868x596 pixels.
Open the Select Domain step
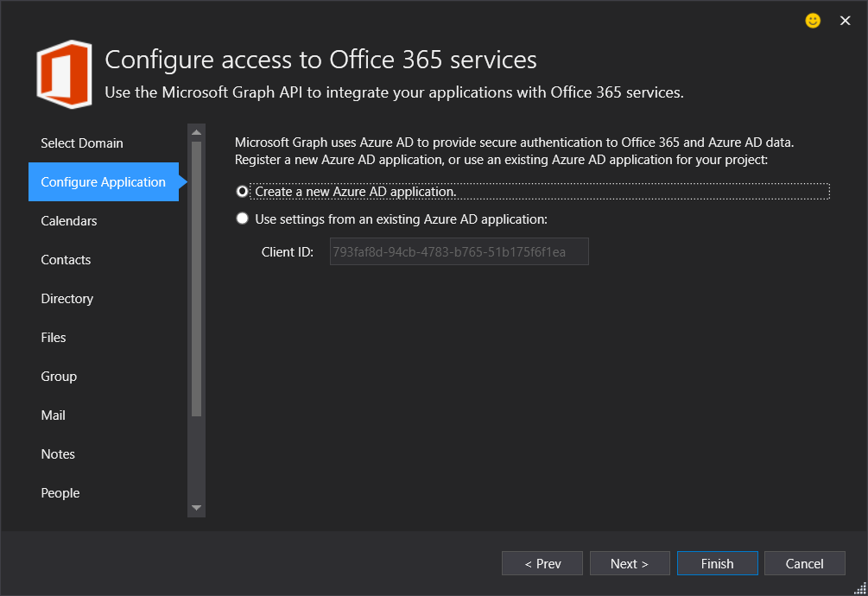pos(82,143)
